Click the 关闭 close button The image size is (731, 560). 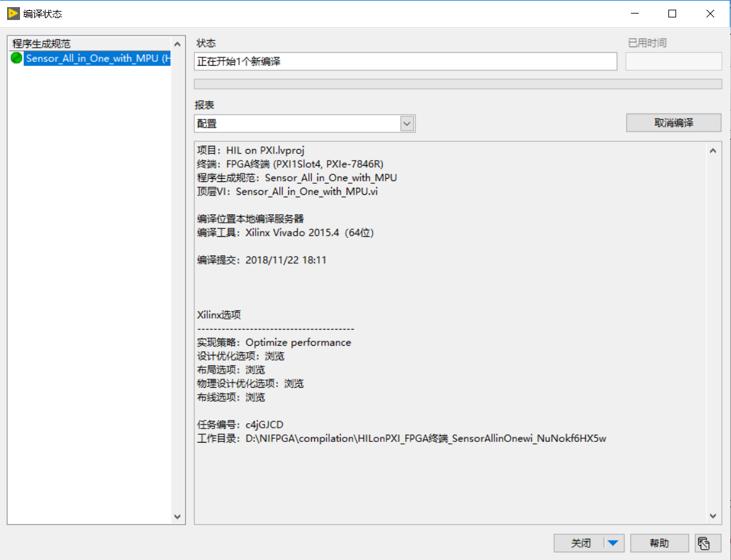click(581, 543)
